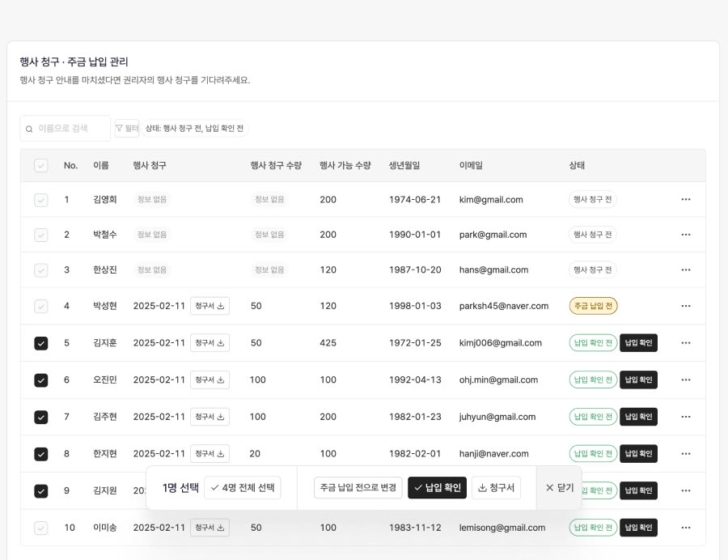
Task: Open the more options menu for 한상진
Action: click(x=686, y=269)
